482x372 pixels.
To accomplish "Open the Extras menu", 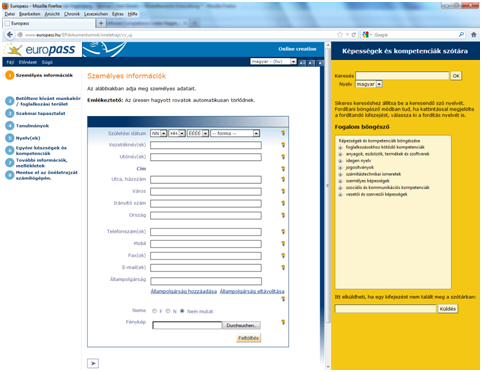I will pyautogui.click(x=118, y=14).
